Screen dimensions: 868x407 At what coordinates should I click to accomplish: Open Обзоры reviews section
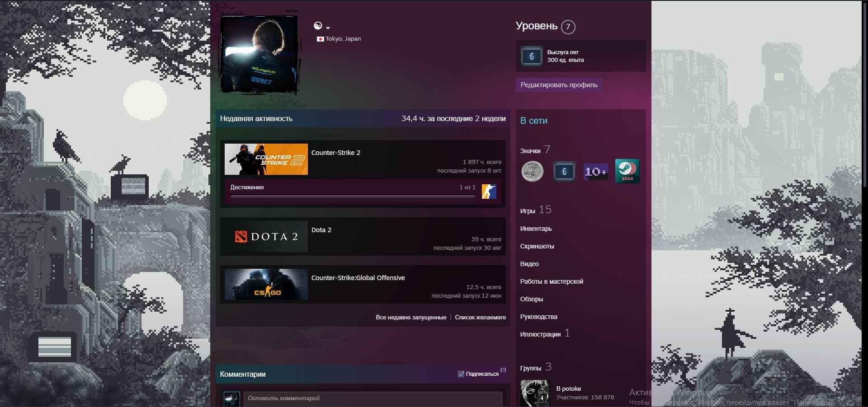[532, 299]
